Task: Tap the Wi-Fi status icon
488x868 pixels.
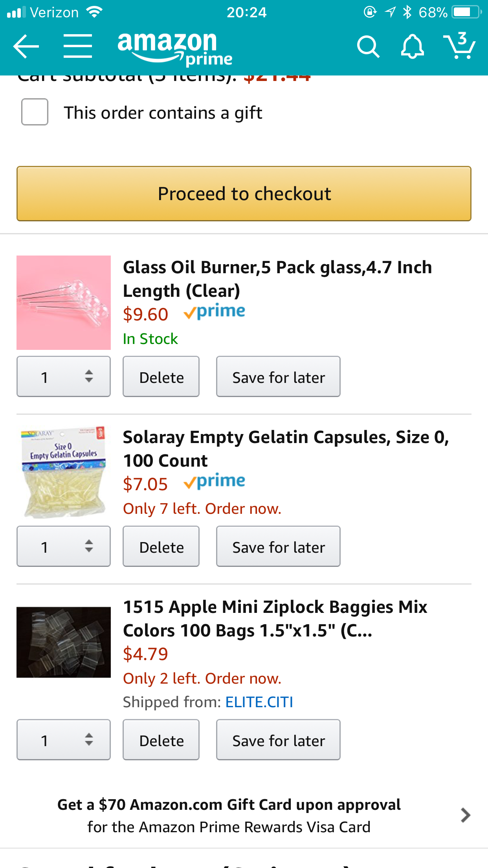Action: coord(94,12)
